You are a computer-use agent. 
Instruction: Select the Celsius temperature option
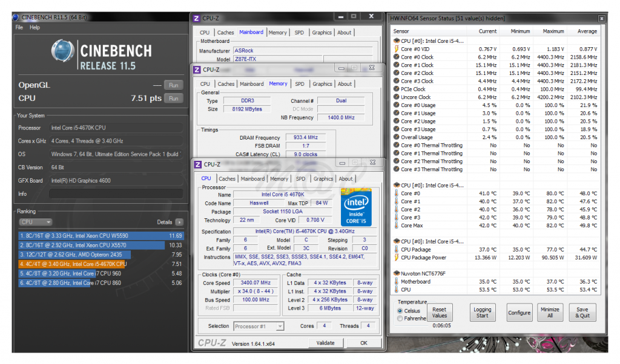(400, 311)
